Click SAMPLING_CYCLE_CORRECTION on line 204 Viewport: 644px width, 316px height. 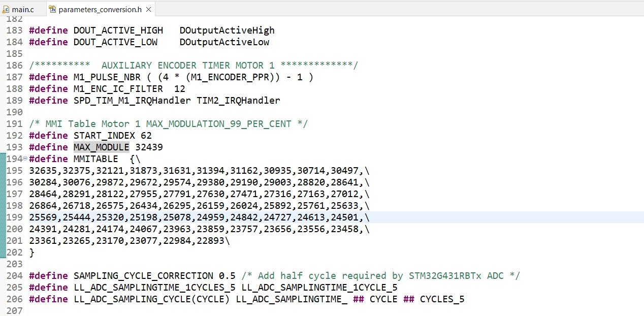[143, 275]
